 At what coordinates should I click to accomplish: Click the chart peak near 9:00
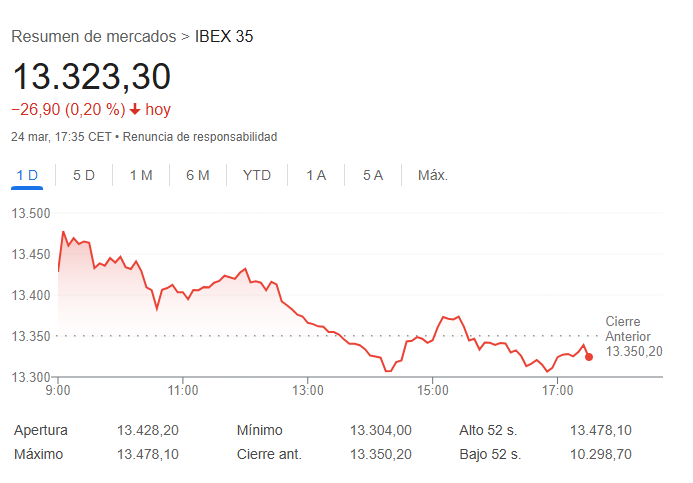click(x=63, y=232)
